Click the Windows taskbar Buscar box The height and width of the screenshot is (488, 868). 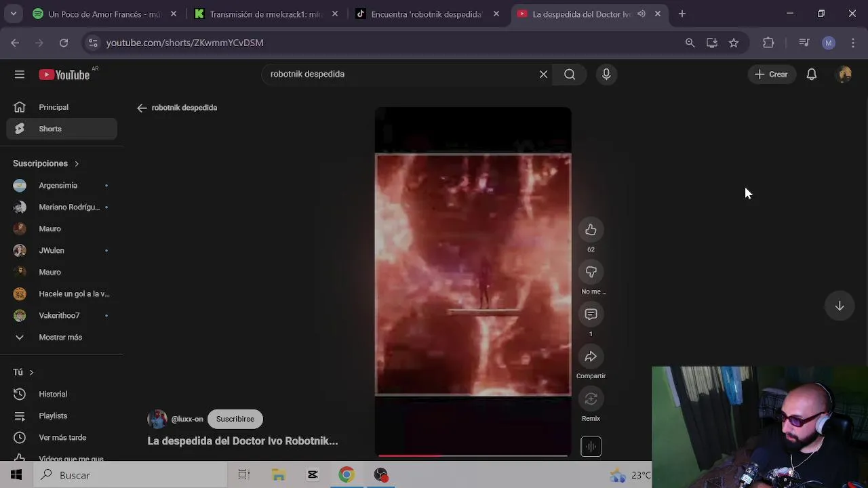coord(130,475)
